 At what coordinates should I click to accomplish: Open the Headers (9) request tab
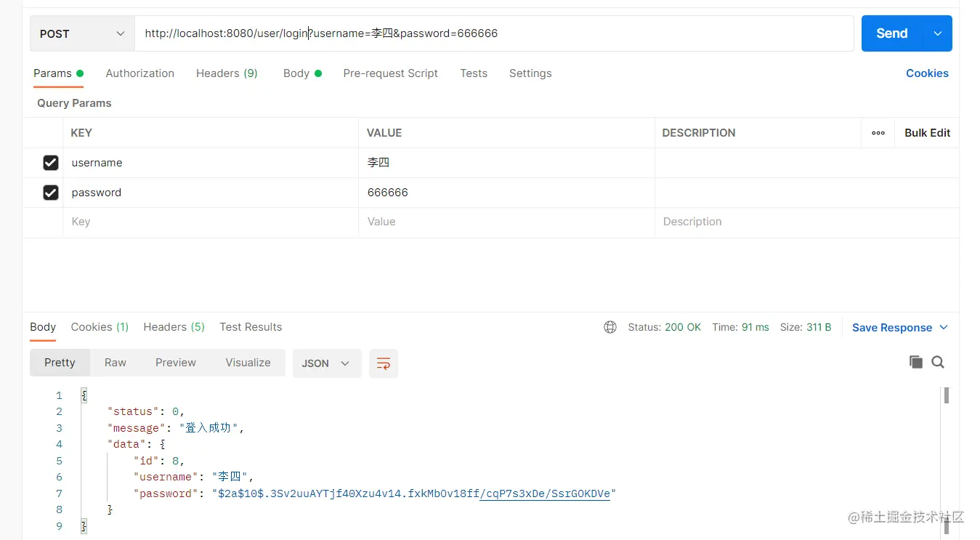coord(227,73)
